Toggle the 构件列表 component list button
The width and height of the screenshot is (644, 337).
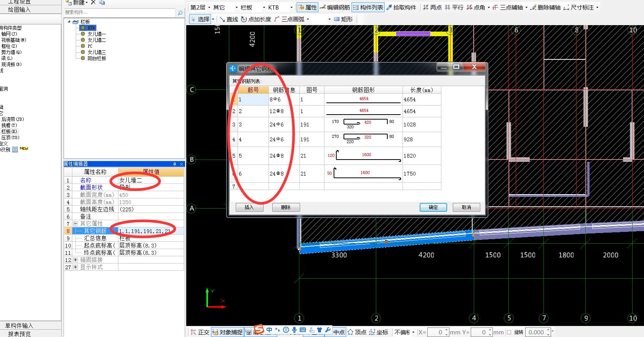pos(368,7)
